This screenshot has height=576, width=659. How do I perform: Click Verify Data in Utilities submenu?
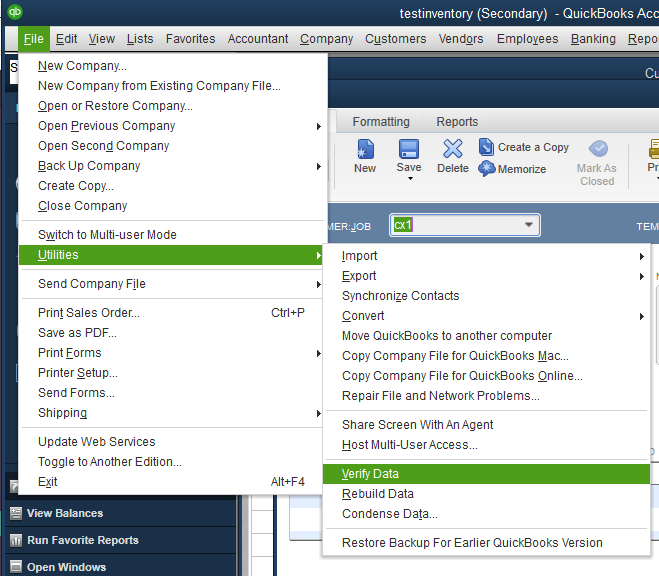point(486,474)
